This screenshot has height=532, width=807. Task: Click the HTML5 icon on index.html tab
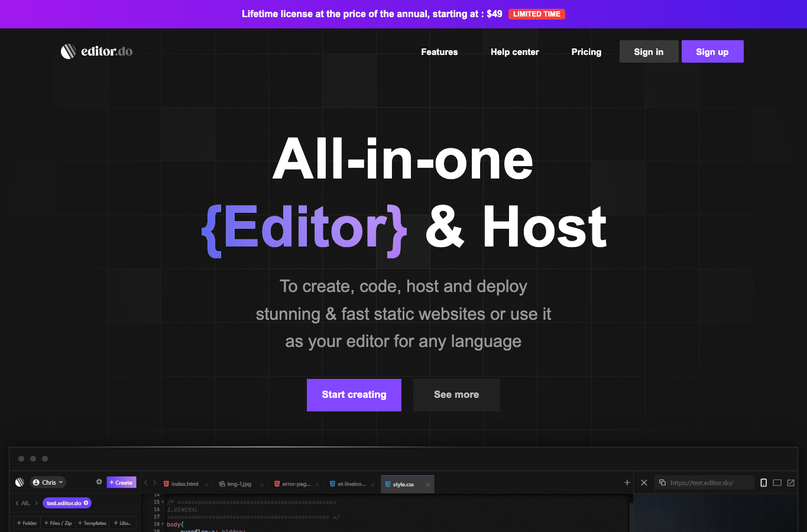pyautogui.click(x=166, y=484)
